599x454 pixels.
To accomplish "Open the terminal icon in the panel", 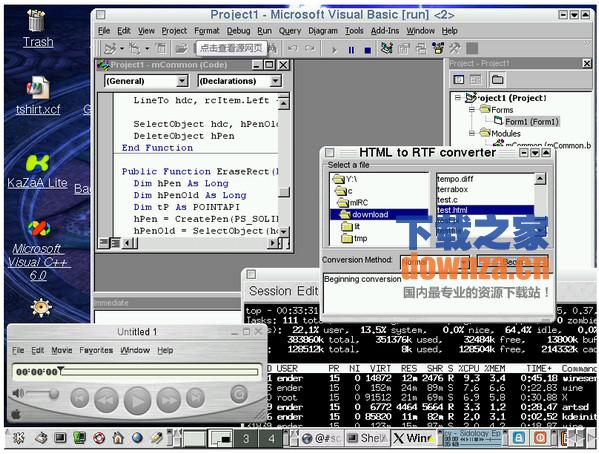I will [60, 438].
